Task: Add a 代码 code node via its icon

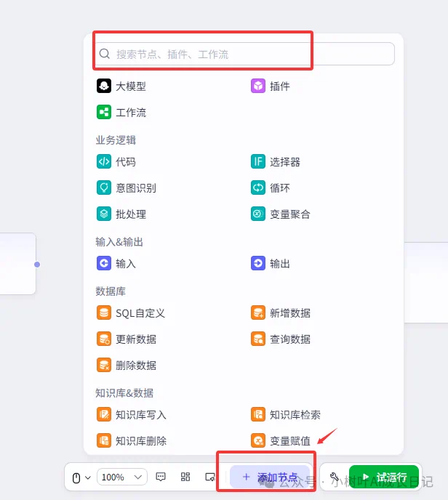Action: (x=104, y=161)
